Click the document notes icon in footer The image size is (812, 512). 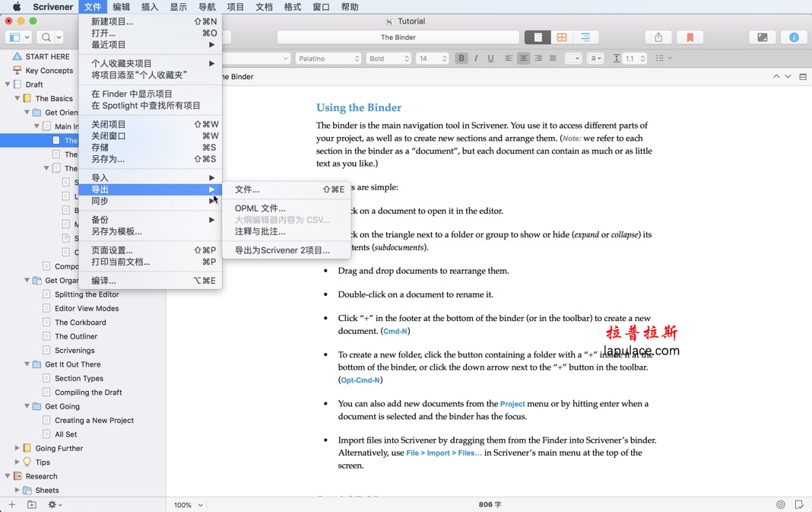coord(799,504)
